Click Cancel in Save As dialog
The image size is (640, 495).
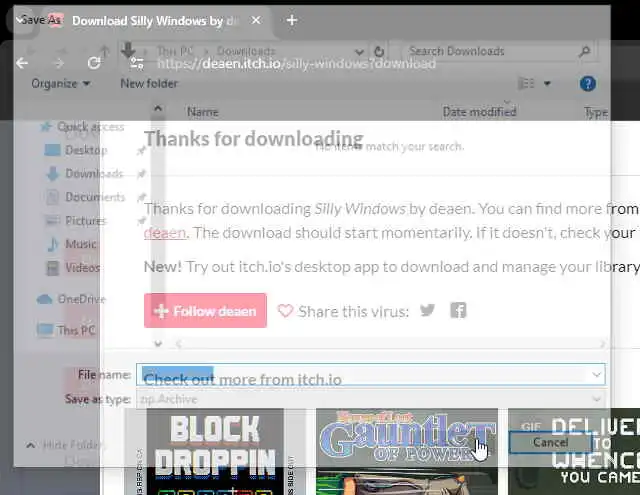tap(550, 442)
